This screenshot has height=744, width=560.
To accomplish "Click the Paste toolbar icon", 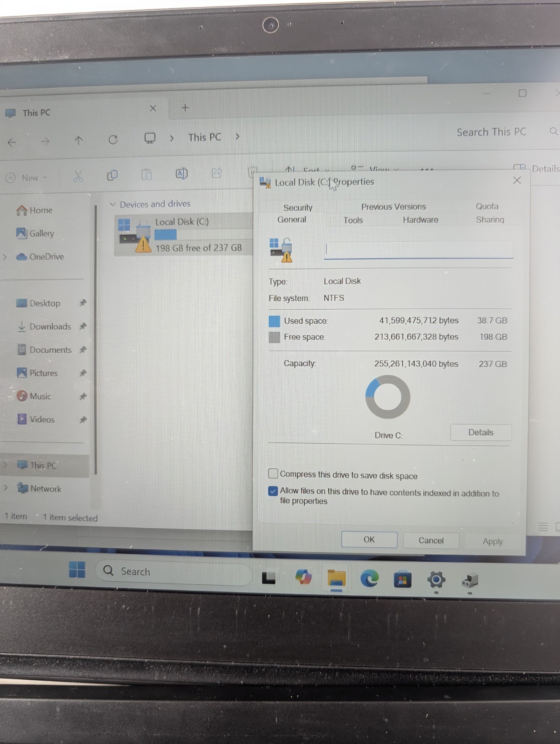I will (147, 174).
